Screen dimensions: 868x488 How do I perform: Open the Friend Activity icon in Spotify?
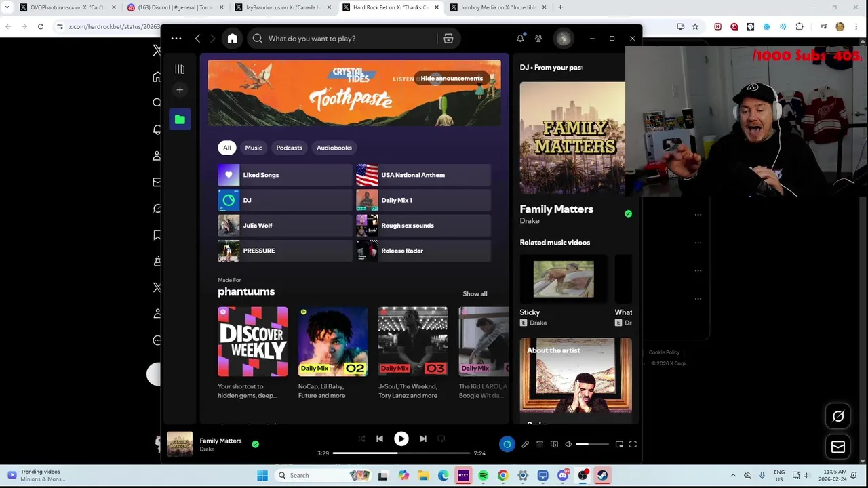point(538,39)
